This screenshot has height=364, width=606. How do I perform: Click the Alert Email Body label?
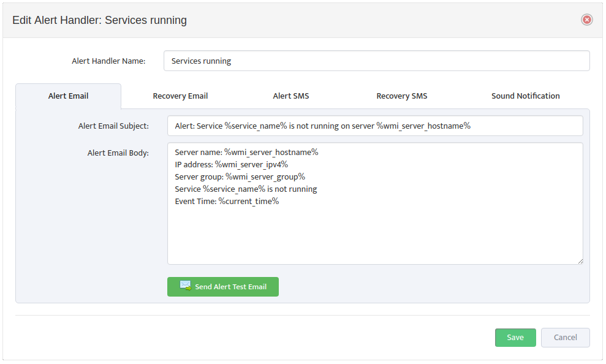(118, 153)
